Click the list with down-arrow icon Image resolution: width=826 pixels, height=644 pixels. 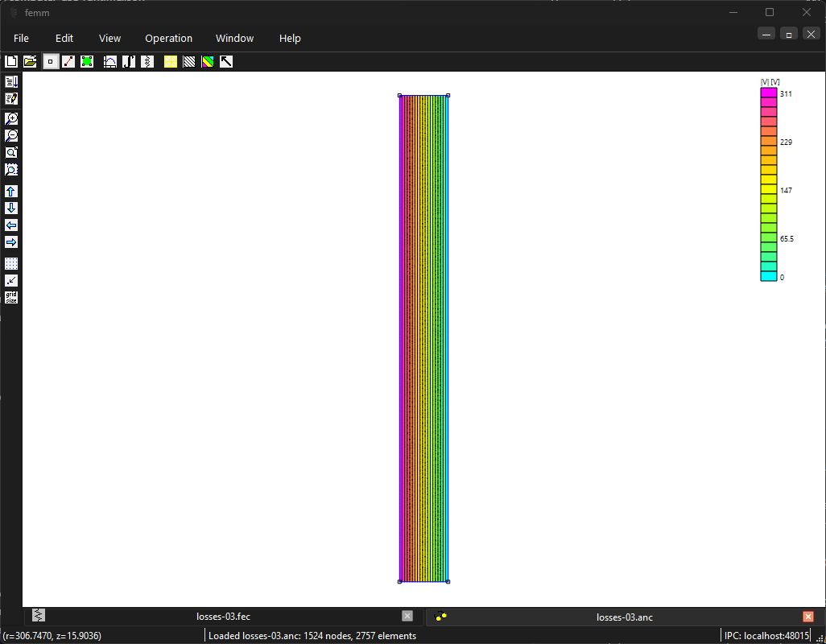pos(11,81)
